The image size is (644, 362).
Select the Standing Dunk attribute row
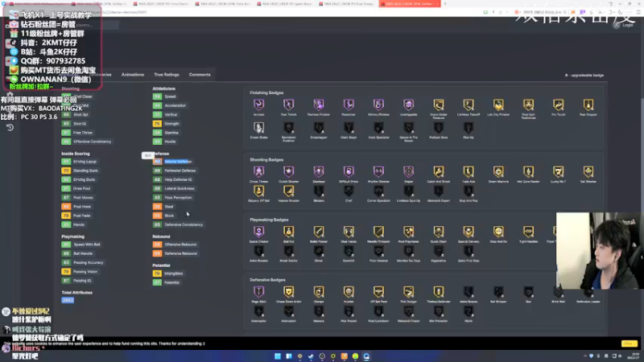coord(80,171)
